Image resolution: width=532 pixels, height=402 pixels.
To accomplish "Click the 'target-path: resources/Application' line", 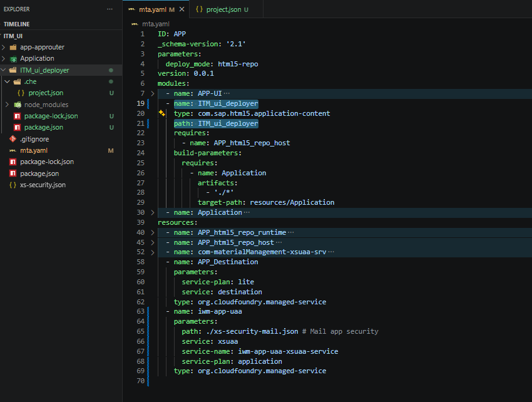I will click(x=266, y=202).
